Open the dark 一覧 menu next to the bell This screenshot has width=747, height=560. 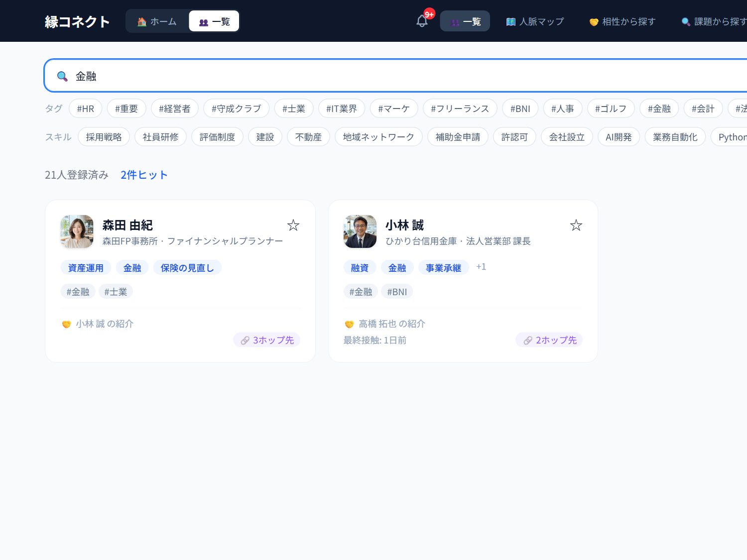pyautogui.click(x=465, y=21)
